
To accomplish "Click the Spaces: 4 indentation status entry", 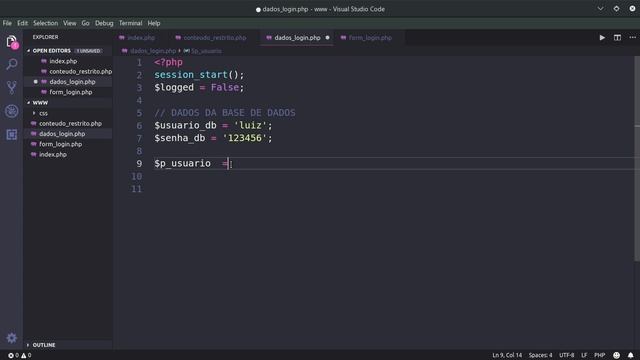I will 540,355.
